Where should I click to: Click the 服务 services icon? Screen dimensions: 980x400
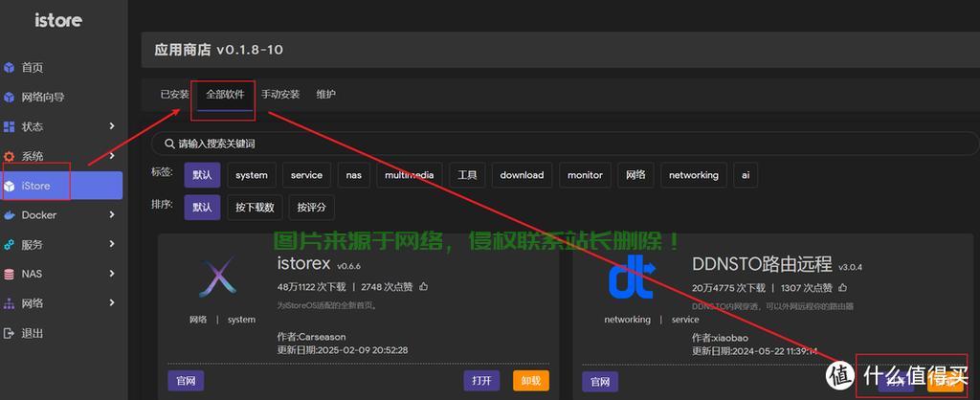click(x=9, y=244)
